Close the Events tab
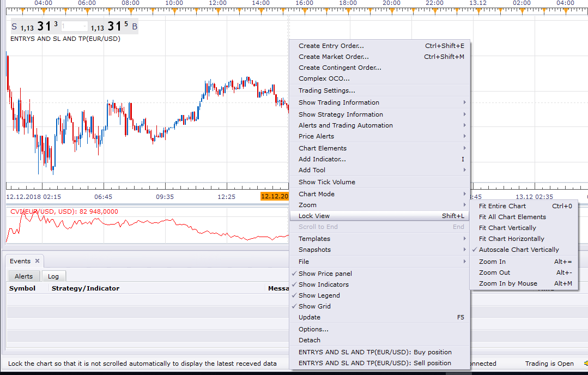Viewport: 588px width, 375px height. point(37,261)
